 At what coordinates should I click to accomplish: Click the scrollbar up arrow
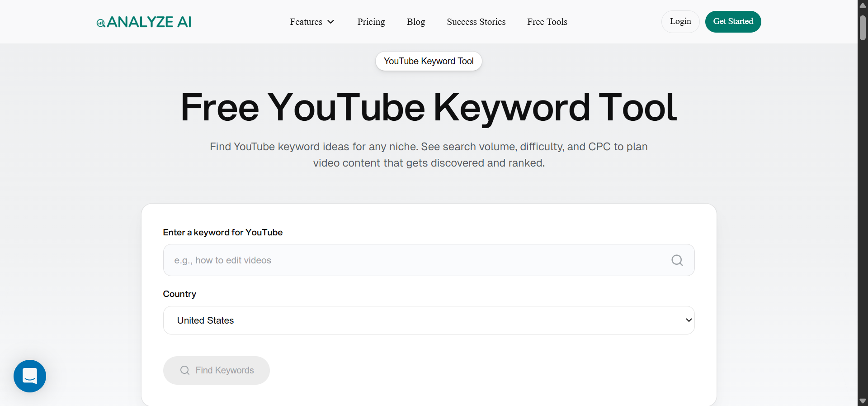(863, 5)
